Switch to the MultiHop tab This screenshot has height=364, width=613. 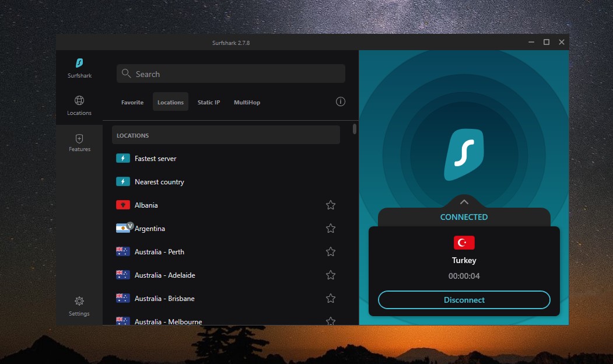pyautogui.click(x=247, y=102)
